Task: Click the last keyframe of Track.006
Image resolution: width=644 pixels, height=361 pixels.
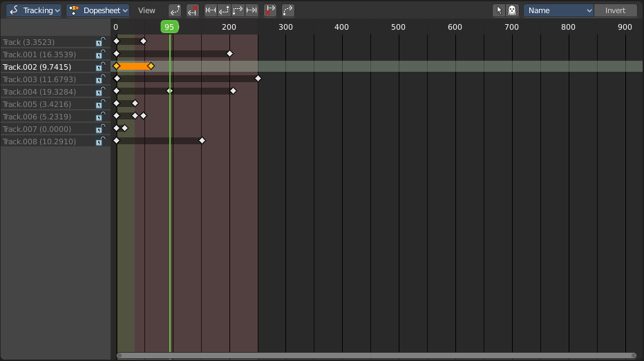Action: click(x=143, y=116)
